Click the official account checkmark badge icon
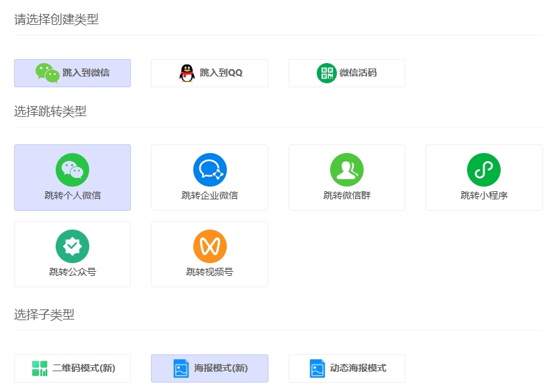 [x=72, y=246]
